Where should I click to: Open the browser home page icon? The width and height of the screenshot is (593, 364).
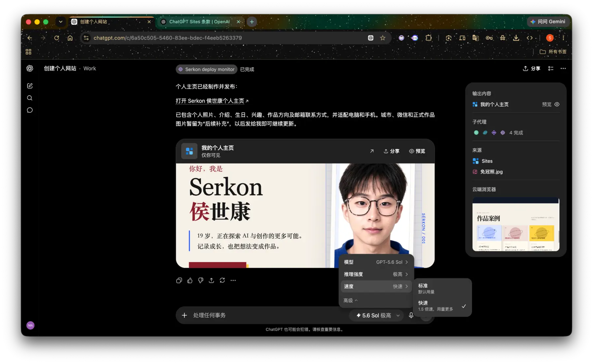pos(70,38)
